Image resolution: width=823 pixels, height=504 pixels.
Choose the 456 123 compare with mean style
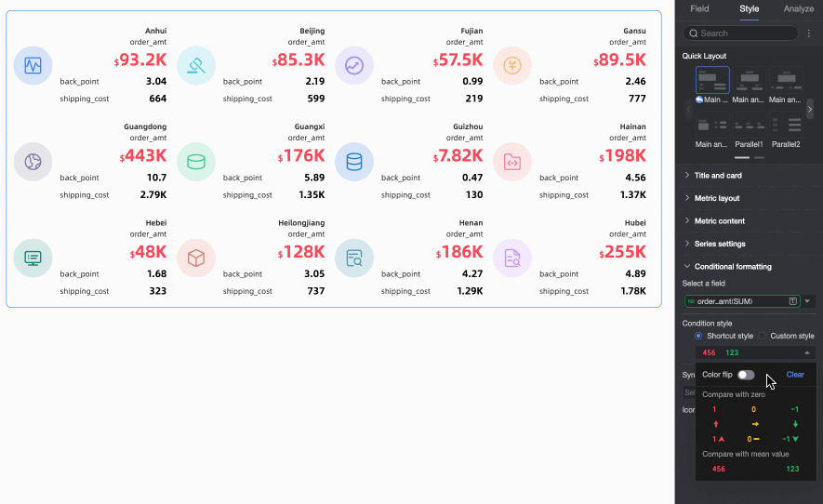click(x=755, y=469)
